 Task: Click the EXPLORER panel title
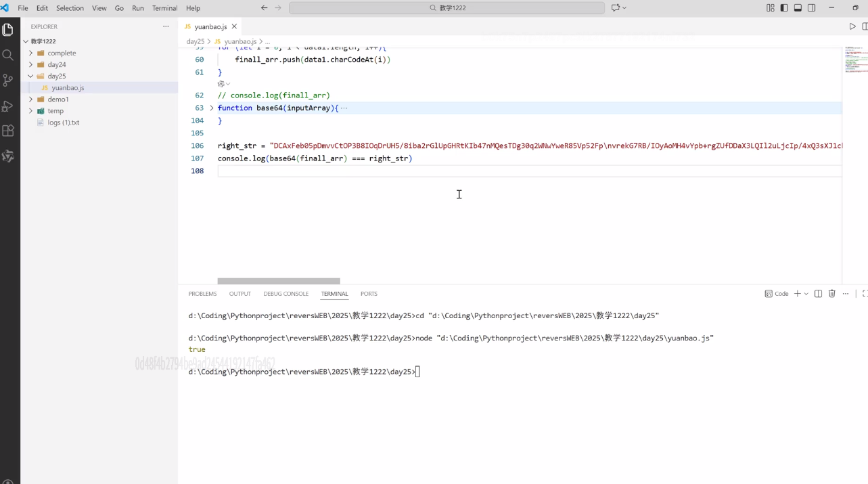(x=44, y=26)
